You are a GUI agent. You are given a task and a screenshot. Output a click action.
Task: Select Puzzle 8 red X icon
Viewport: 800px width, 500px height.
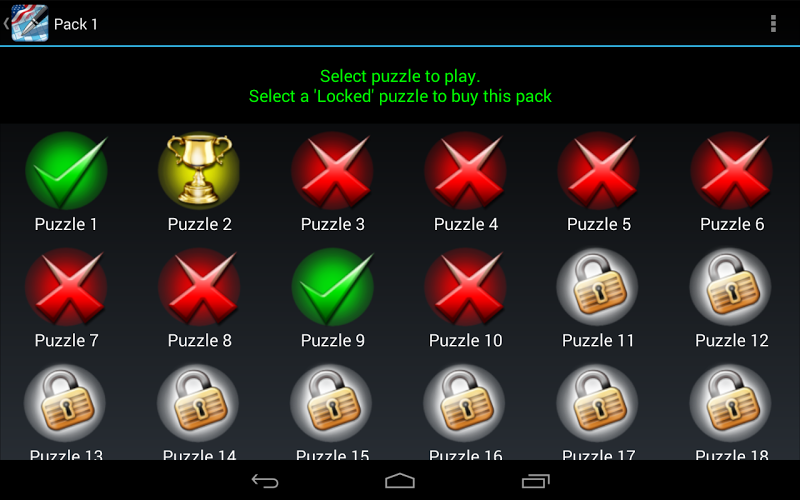coord(199,287)
